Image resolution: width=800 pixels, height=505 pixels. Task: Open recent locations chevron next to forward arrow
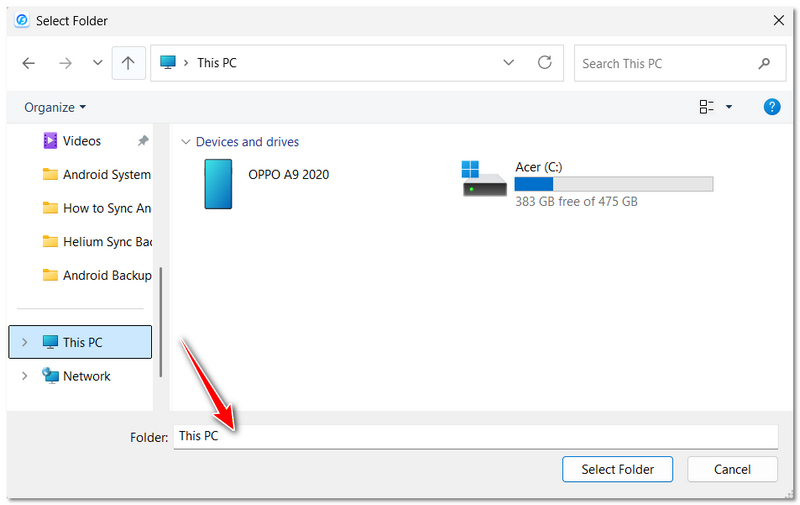[x=97, y=63]
